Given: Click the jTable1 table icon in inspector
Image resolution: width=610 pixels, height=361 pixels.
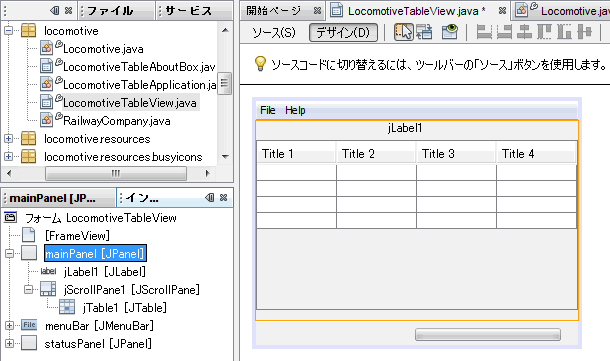Looking at the screenshot, I should 67,307.
